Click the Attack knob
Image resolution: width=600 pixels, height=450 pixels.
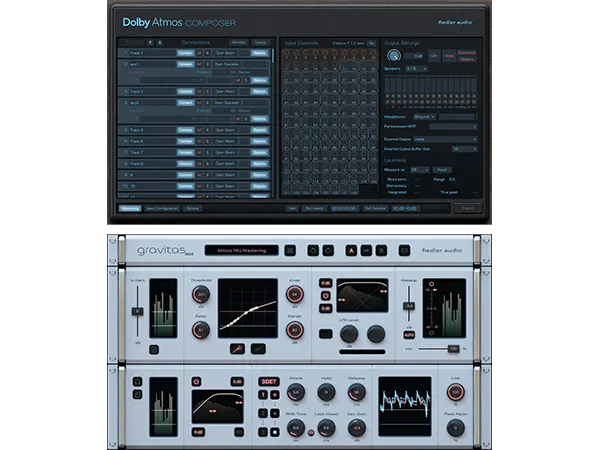pos(296,392)
